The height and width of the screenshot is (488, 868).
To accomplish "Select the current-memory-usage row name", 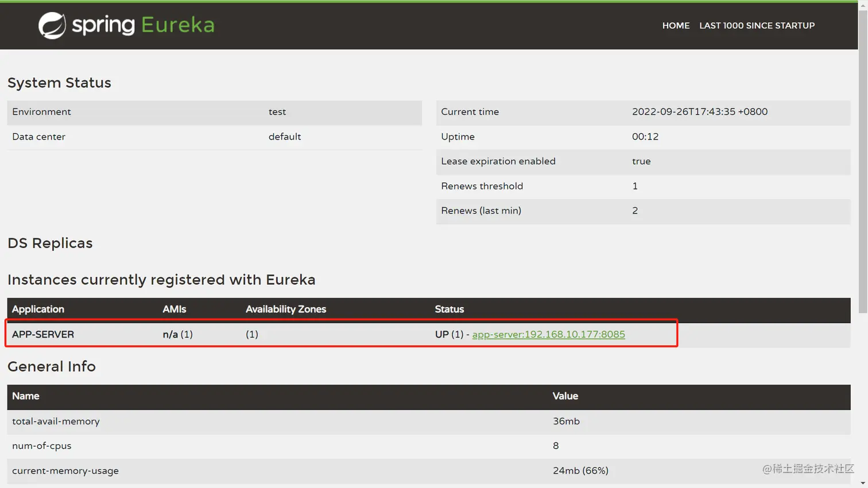I will tap(65, 471).
